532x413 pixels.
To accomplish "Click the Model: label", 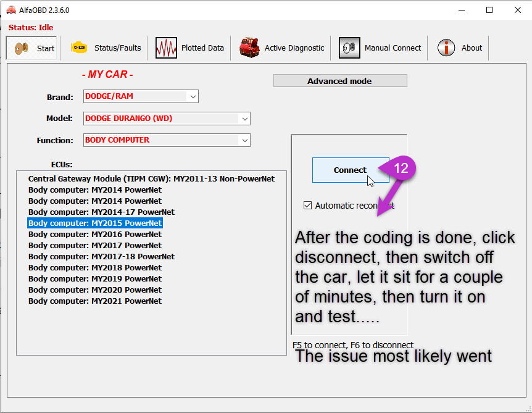I will click(x=59, y=119).
